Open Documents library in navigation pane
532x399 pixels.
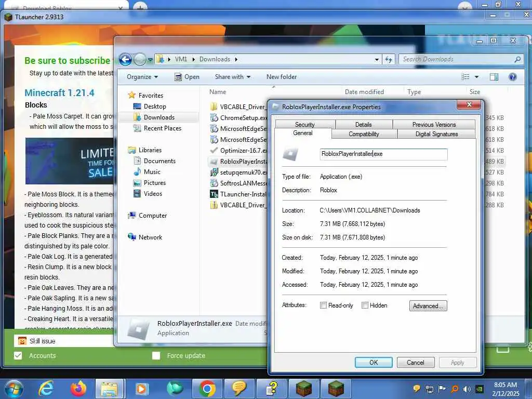159,161
